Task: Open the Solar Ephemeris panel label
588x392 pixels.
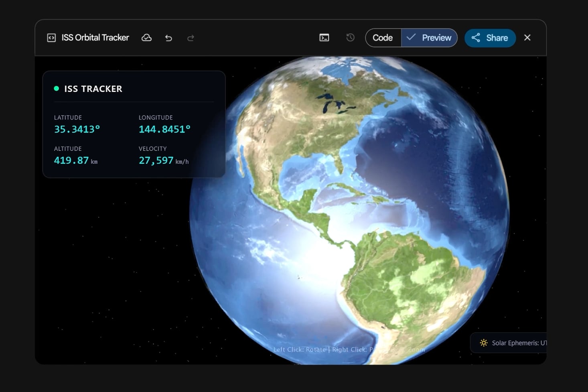Action: (x=519, y=343)
